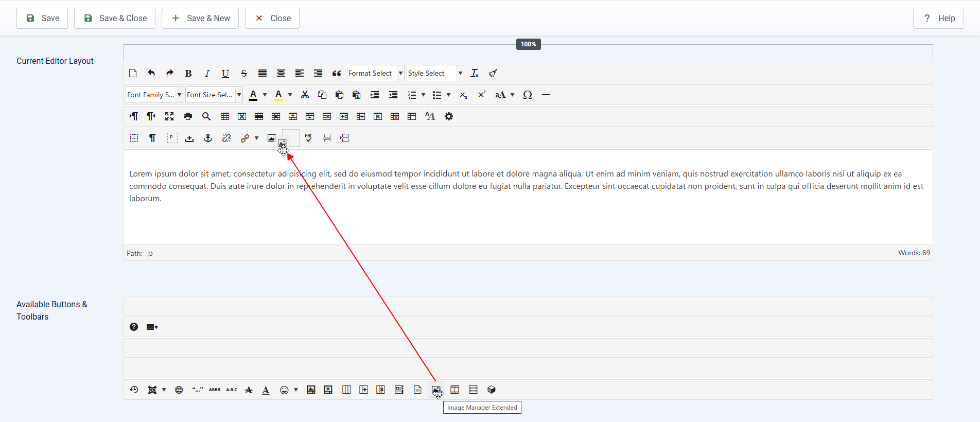This screenshot has width=980, height=422.
Task: Click the Copy icon
Action: (x=322, y=95)
